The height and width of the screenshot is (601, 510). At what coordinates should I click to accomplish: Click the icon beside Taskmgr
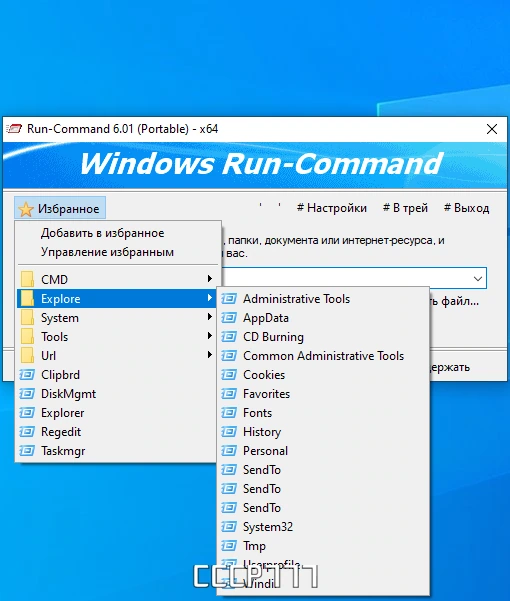pos(27,451)
